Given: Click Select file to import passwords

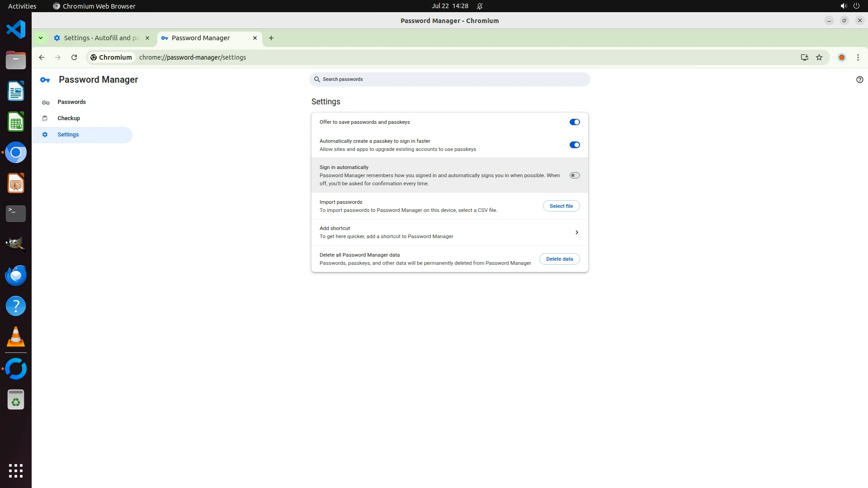Looking at the screenshot, I should pyautogui.click(x=561, y=206).
